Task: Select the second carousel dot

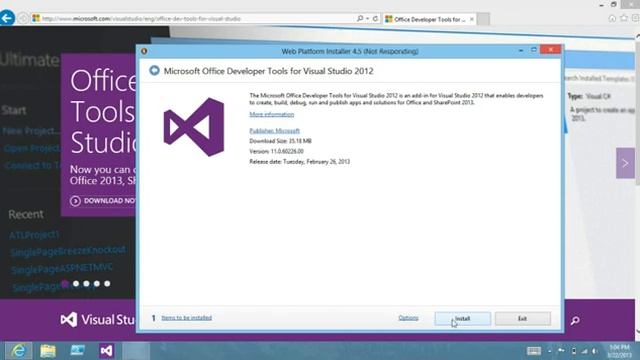Action: (76, 283)
